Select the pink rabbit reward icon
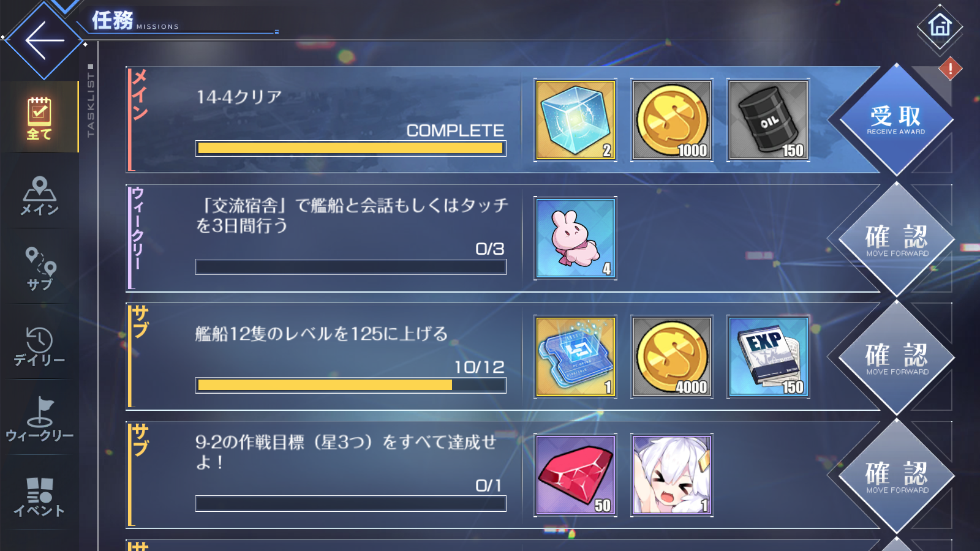980x551 pixels. click(x=575, y=238)
